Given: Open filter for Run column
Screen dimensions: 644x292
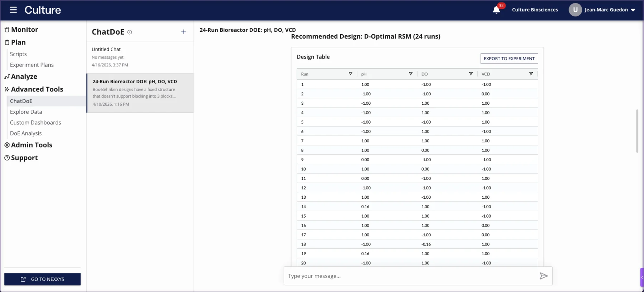Looking at the screenshot, I should tap(350, 74).
